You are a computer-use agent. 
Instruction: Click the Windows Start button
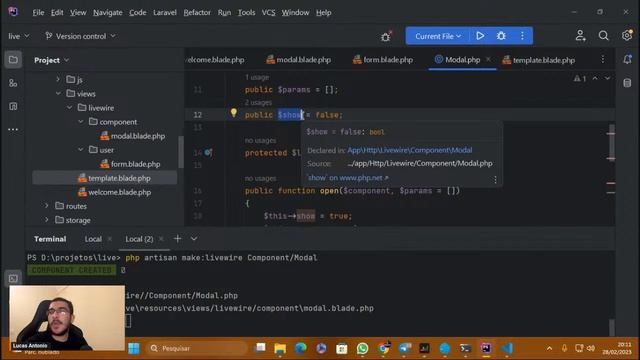click(134, 348)
